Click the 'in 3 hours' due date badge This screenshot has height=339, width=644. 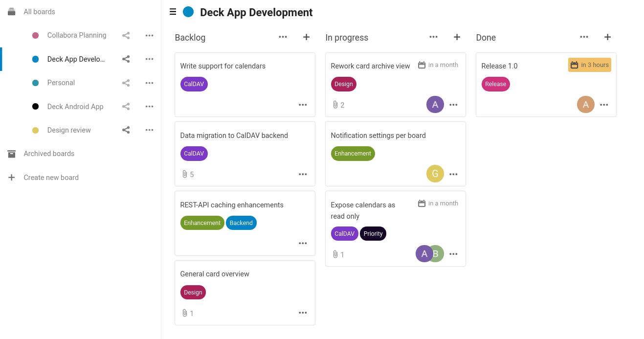coord(589,65)
